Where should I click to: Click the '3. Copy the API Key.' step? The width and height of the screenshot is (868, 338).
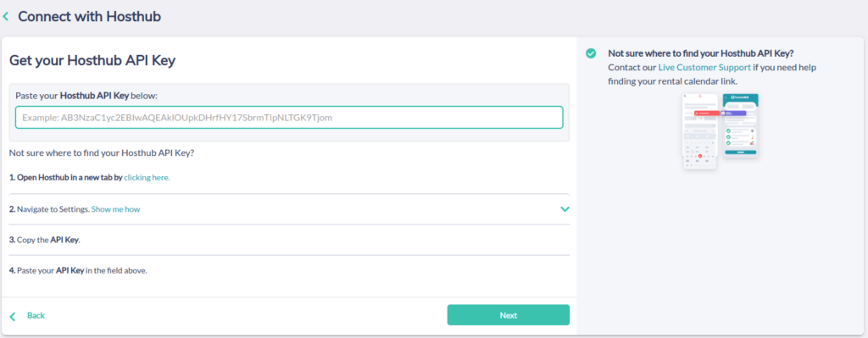tap(45, 240)
